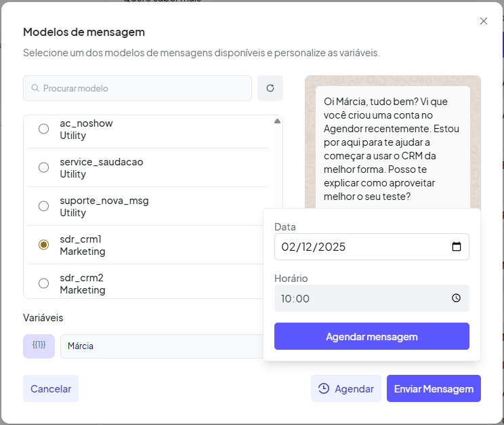Click the refresh models icon button
Viewport: 504px width, 425px height.
coord(270,88)
